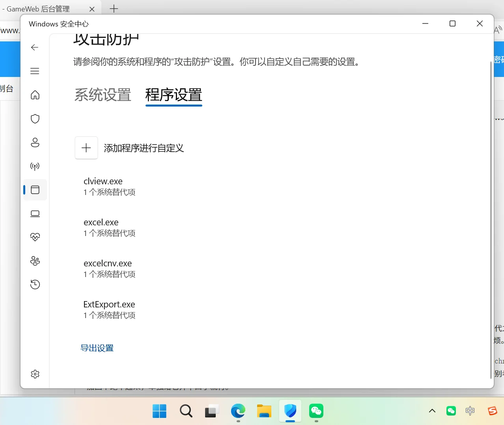
Task: Select App & browser control sidebar icon
Action: pyautogui.click(x=35, y=190)
